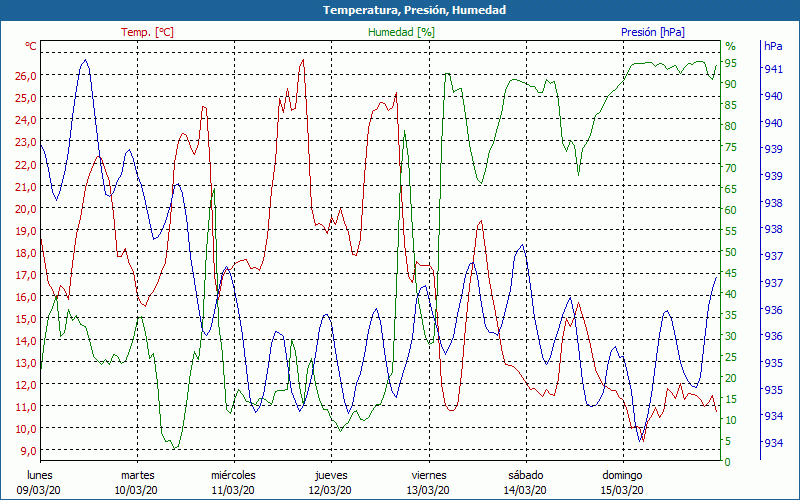Click the "15,0" temperature axis value

[x=27, y=319]
